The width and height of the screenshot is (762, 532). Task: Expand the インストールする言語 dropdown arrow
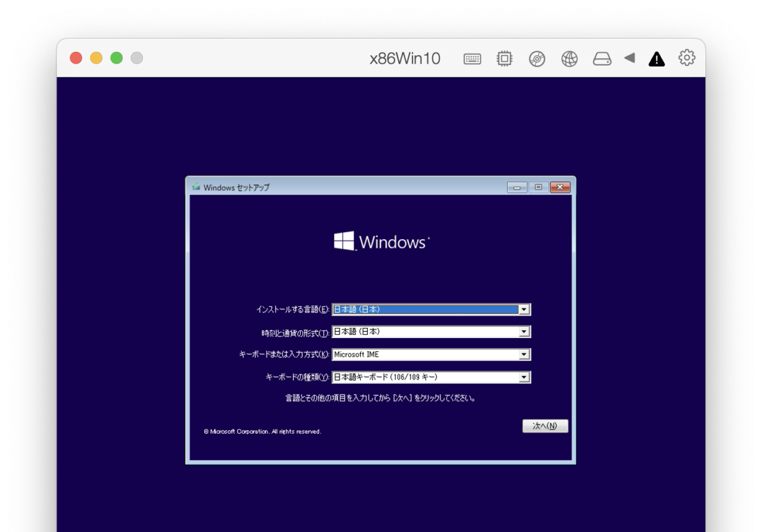tap(524, 309)
